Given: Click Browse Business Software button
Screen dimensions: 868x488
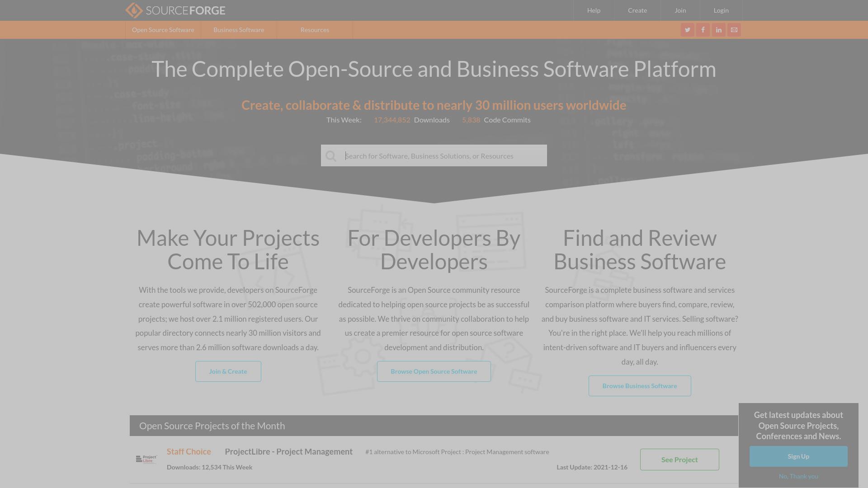Looking at the screenshot, I should point(640,386).
